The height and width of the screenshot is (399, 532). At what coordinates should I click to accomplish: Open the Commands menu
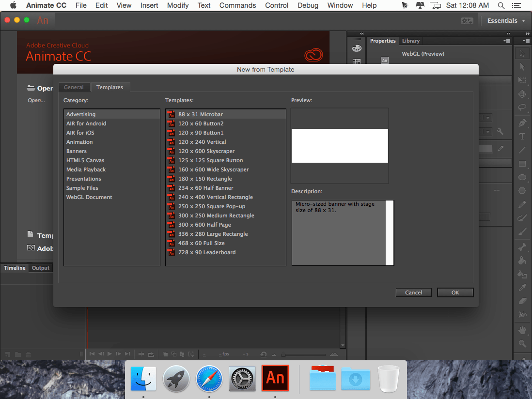coord(237,5)
